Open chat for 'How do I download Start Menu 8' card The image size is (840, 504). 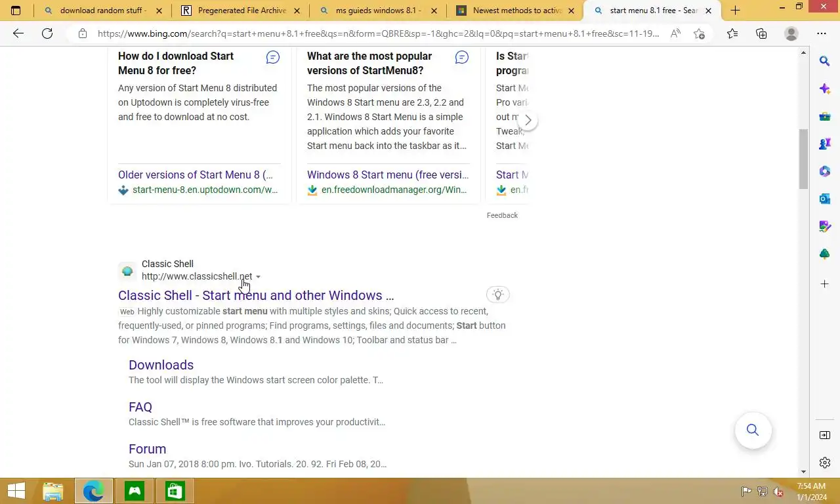pyautogui.click(x=273, y=58)
